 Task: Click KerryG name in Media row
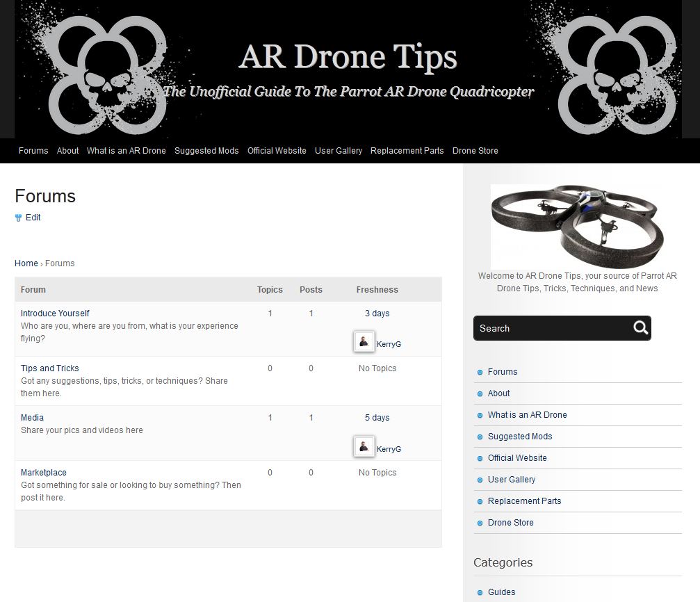click(389, 449)
